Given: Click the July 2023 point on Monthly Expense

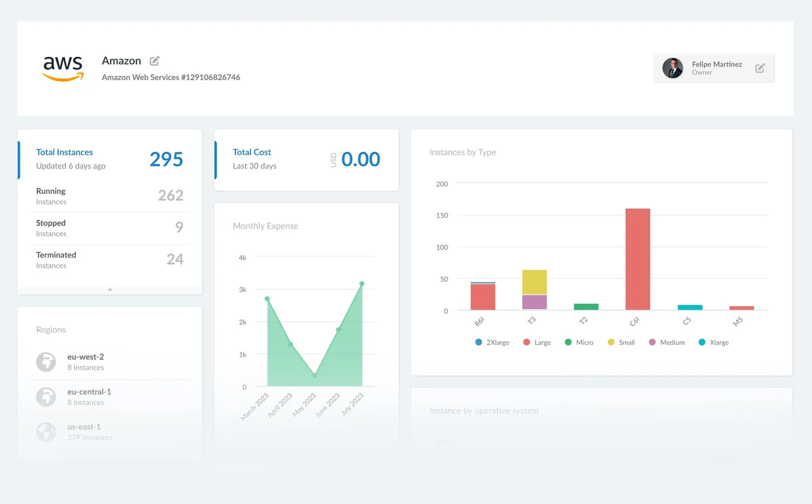Looking at the screenshot, I should (361, 283).
